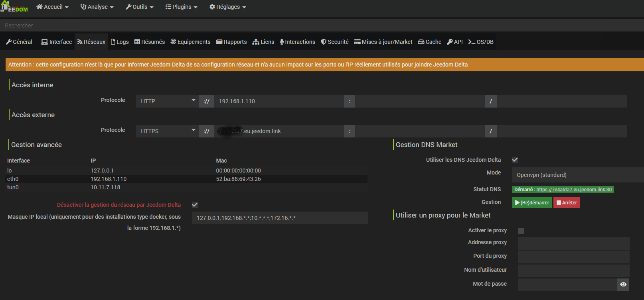
Task: Open the Plugins menu
Action: [181, 7]
